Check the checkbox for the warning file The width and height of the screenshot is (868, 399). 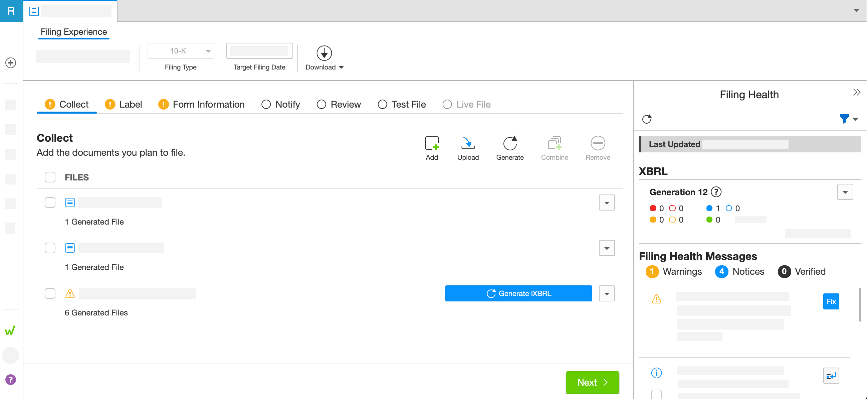click(50, 293)
